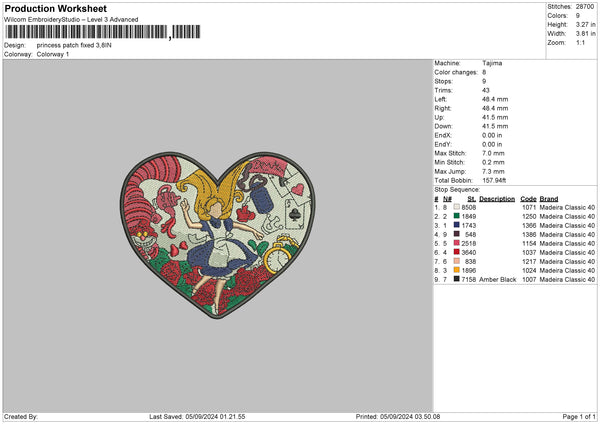Click the design name princess patch fixed 3,8IN
The image size is (600, 424).
point(74,45)
